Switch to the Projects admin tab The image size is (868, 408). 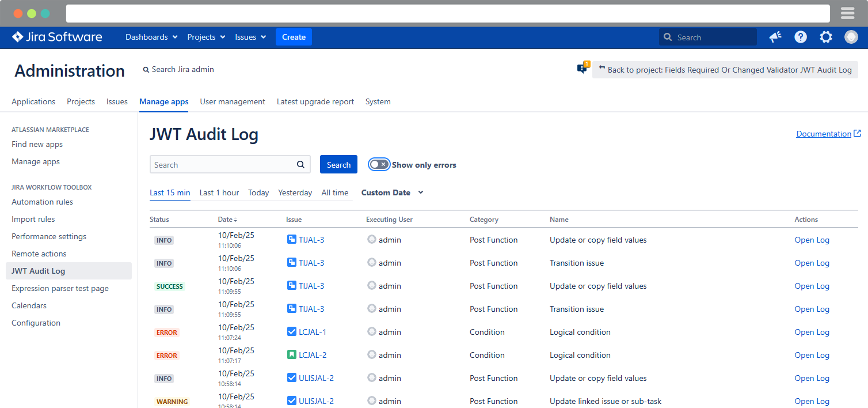click(x=81, y=101)
